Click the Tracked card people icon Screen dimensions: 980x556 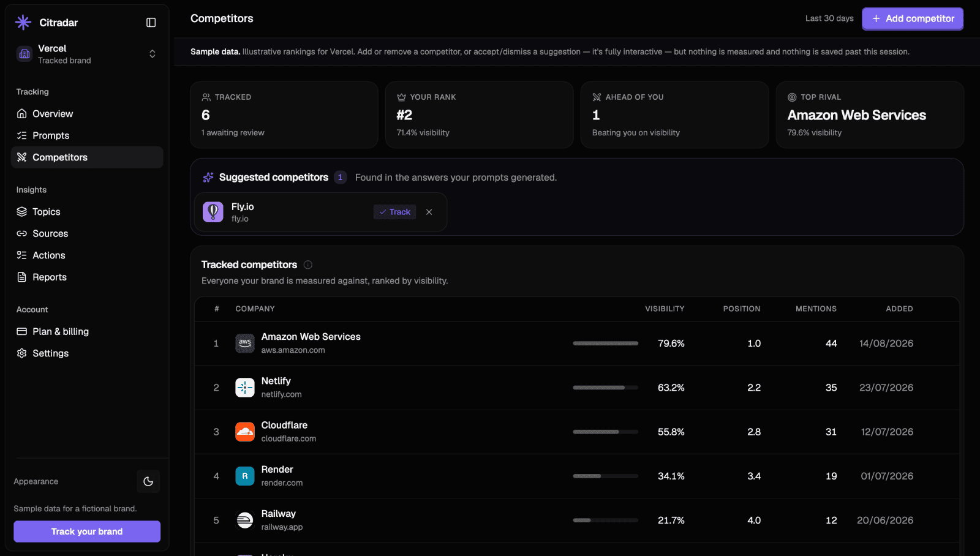click(x=206, y=97)
